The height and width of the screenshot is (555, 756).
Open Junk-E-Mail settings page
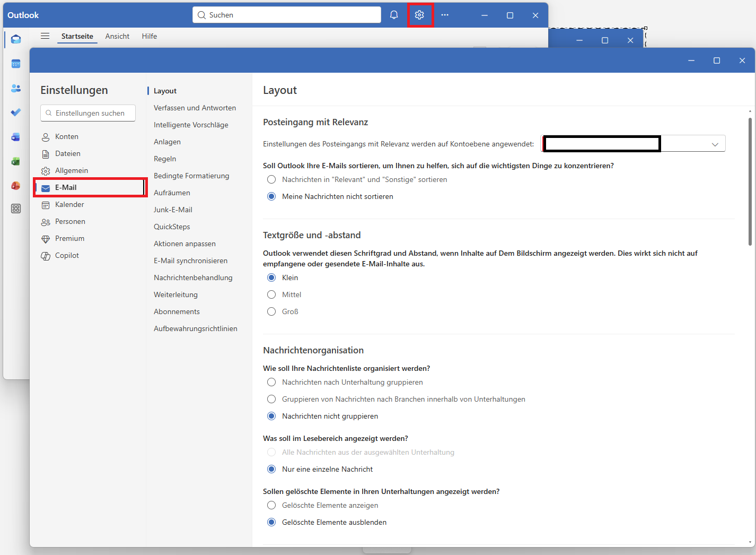173,210
